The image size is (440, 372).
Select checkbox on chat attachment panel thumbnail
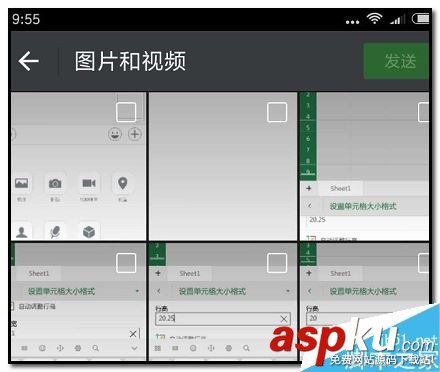(x=126, y=112)
